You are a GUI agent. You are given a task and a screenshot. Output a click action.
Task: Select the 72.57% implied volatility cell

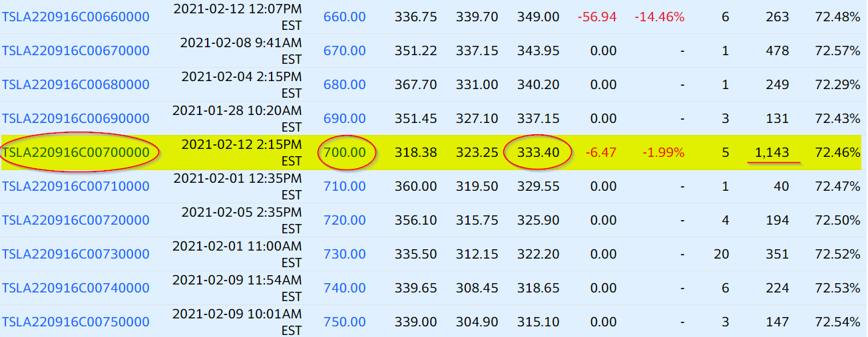pyautogui.click(x=837, y=51)
